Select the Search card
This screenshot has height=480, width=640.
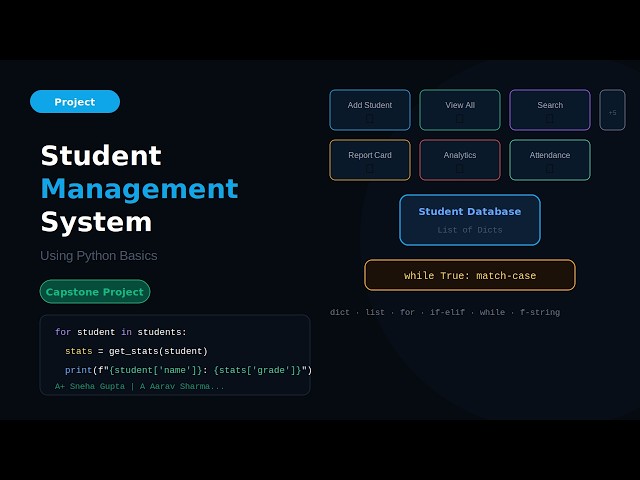point(550,110)
